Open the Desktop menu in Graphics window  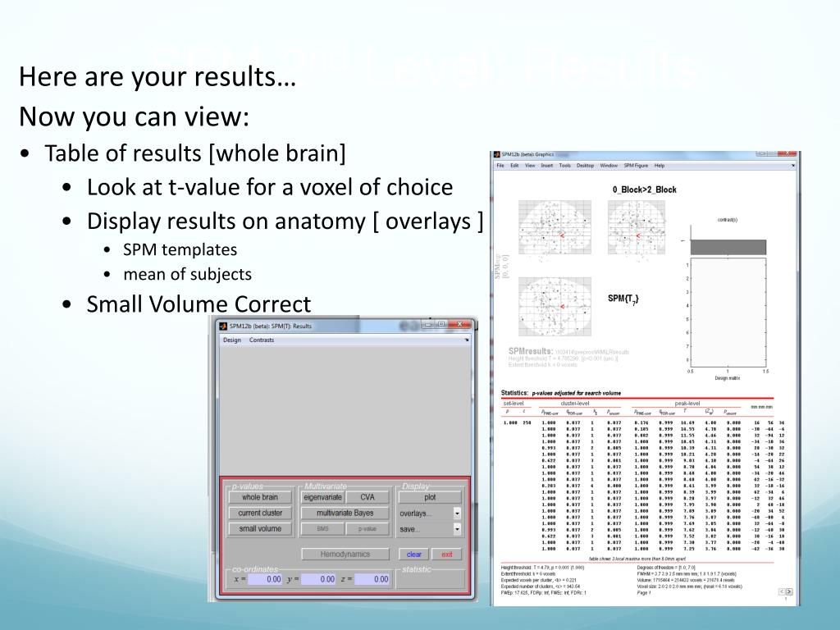(585, 166)
